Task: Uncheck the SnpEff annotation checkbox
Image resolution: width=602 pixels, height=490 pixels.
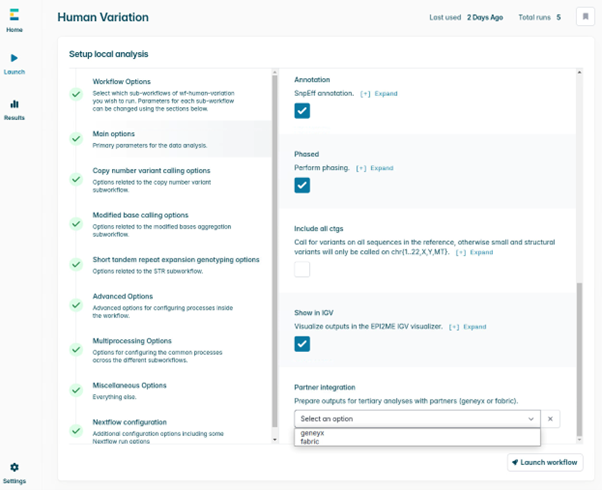Action: tap(302, 111)
